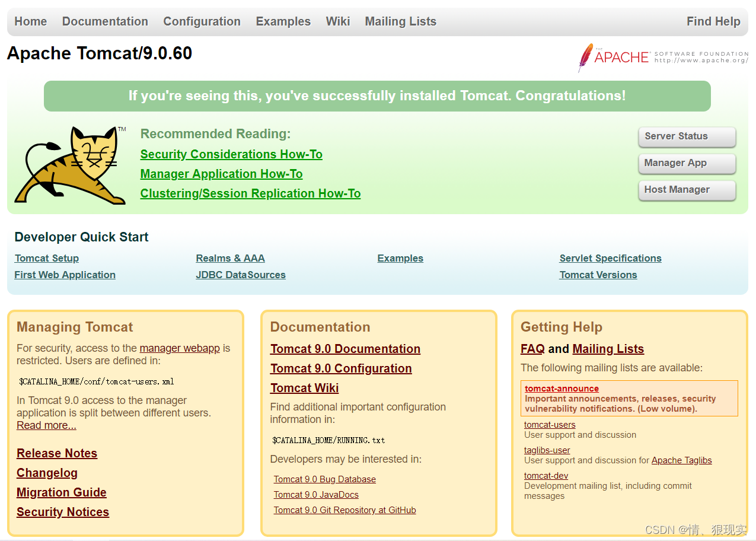Open the Servlet Specifications link

click(x=611, y=258)
